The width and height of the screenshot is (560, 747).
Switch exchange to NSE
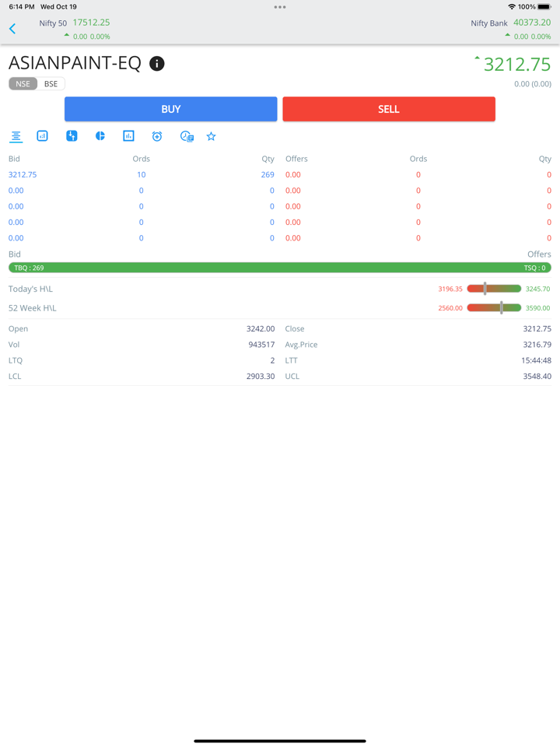(23, 84)
